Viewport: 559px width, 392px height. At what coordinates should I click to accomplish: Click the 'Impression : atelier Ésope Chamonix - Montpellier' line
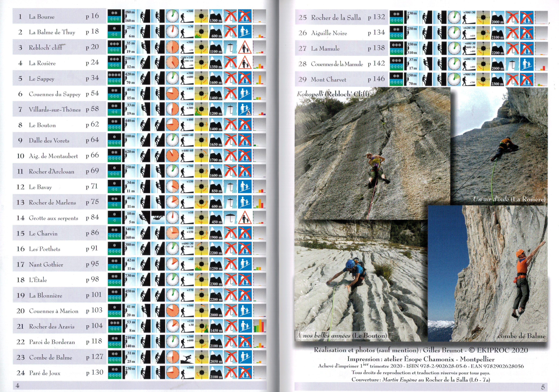[x=421, y=359]
